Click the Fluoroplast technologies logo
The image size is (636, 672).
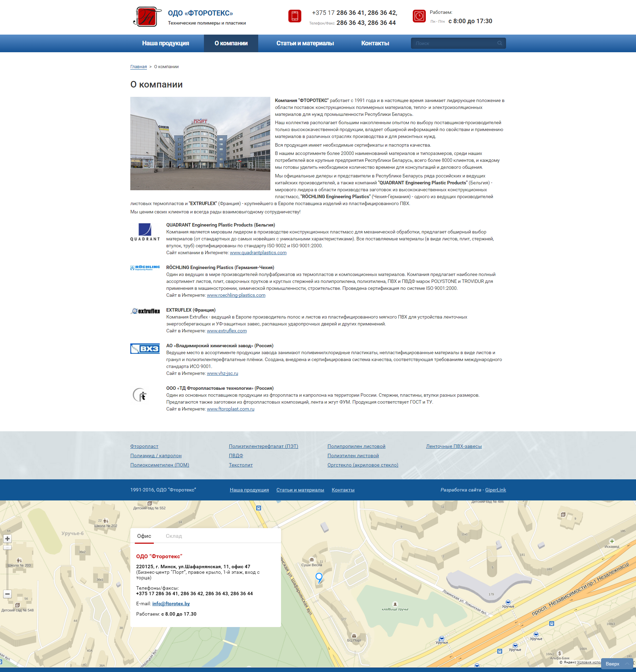[x=140, y=395]
